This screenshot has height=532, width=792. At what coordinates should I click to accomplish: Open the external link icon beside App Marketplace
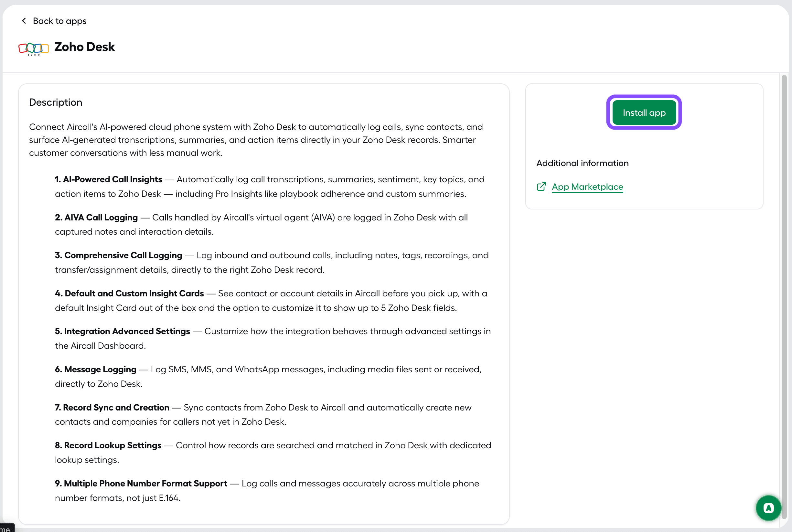tap(541, 186)
